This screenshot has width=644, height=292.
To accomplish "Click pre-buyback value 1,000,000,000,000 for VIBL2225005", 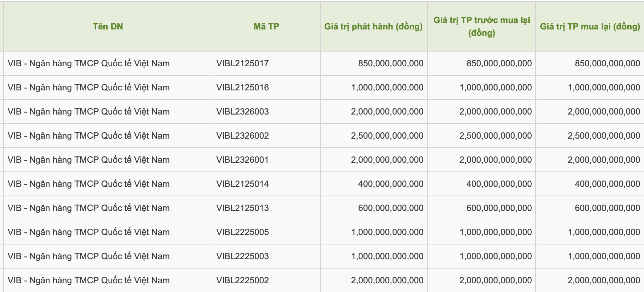I will [x=496, y=232].
